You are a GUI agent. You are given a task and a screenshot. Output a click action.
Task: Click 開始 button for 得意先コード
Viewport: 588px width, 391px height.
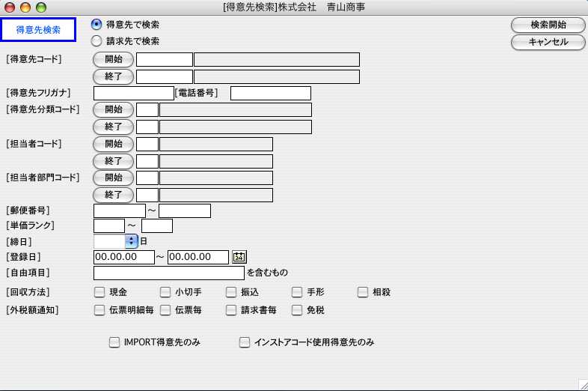tap(113, 59)
